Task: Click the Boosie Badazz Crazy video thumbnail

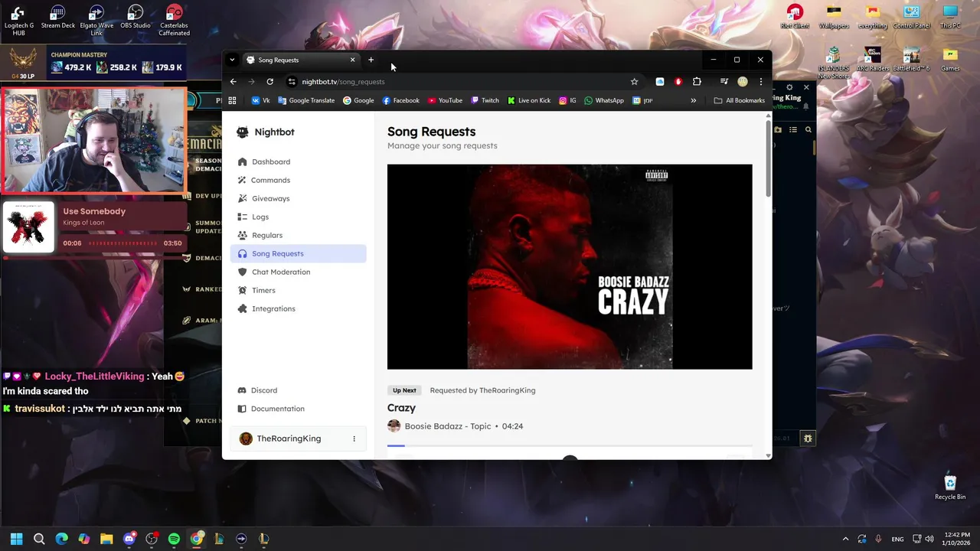Action: 570,266
